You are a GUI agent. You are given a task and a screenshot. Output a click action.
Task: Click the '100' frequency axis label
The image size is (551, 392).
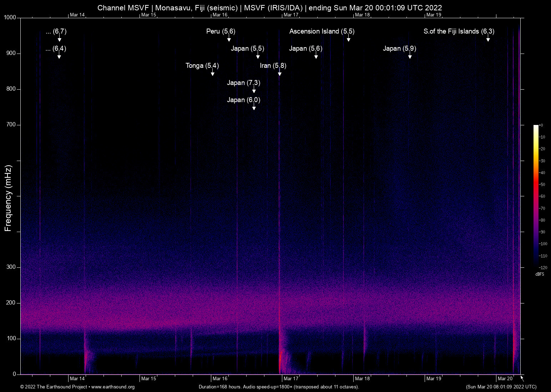point(11,339)
